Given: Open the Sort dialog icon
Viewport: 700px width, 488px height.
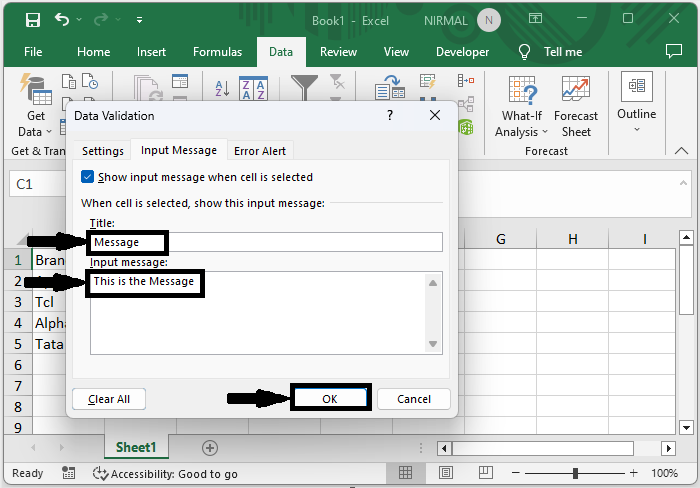Looking at the screenshot, I should click(x=254, y=88).
